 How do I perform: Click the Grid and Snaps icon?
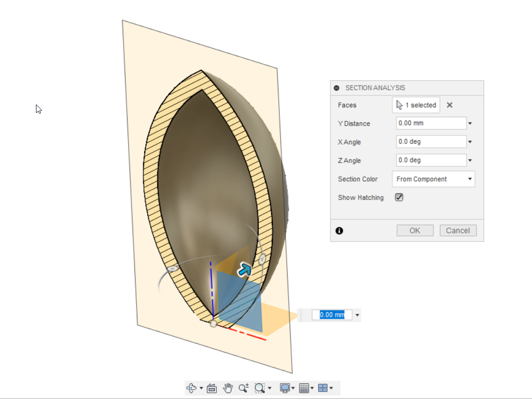[x=303, y=388]
